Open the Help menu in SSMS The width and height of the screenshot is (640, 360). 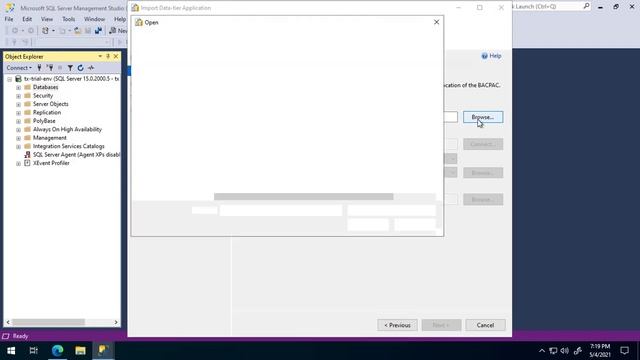(120, 19)
